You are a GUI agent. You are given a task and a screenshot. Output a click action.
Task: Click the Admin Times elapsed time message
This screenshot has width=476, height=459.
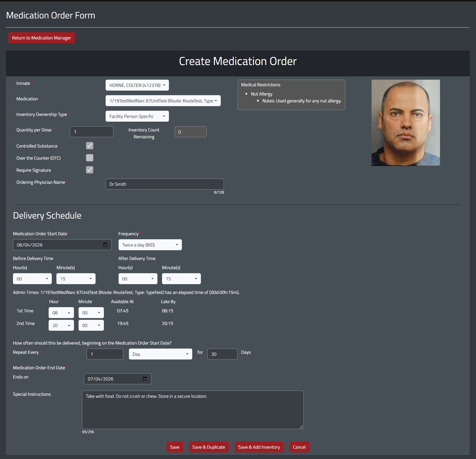(126, 292)
